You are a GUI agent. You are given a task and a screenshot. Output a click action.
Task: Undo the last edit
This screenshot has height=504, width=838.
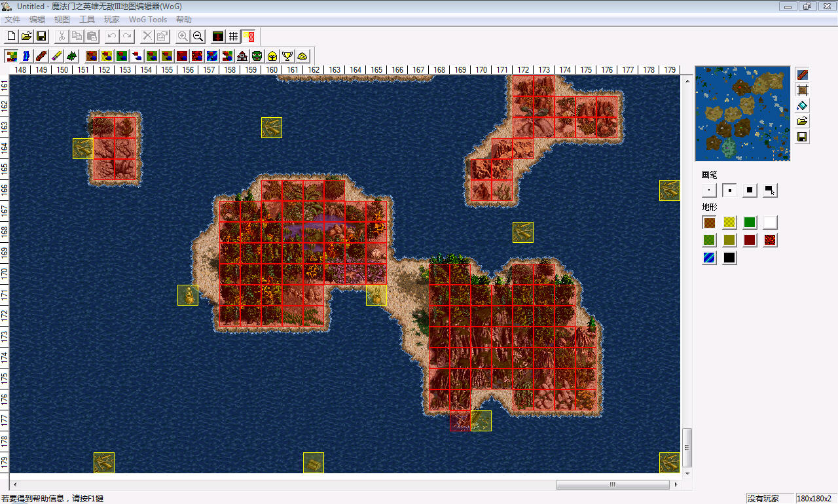pos(112,36)
